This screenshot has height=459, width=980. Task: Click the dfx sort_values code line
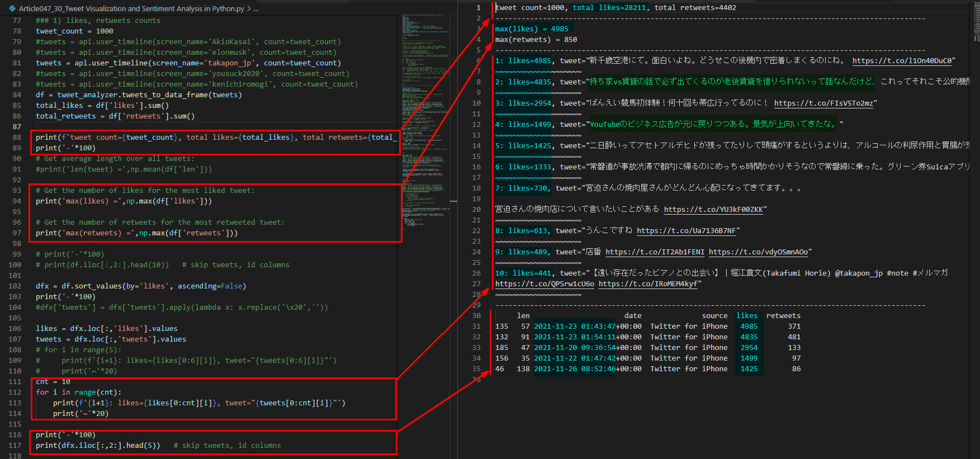click(141, 286)
